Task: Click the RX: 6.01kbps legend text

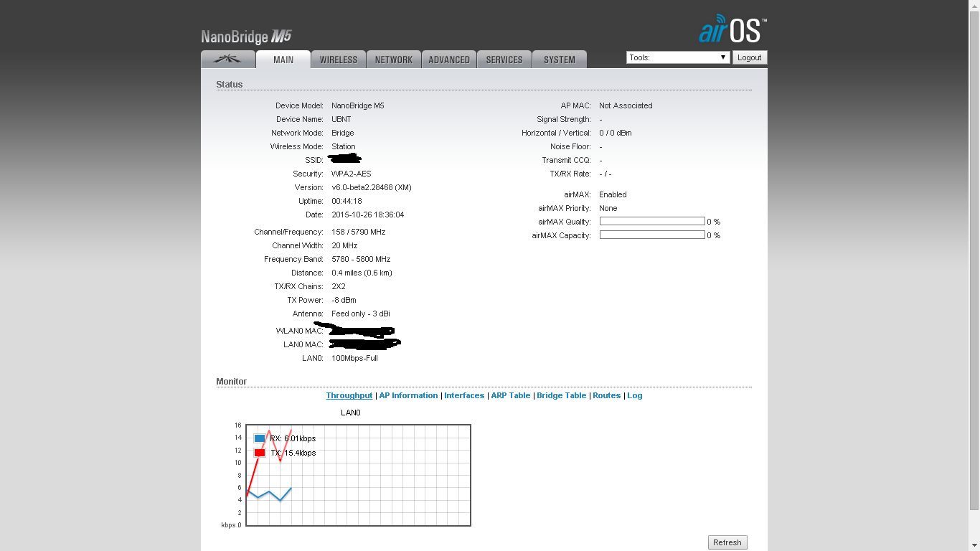Action: (x=293, y=438)
